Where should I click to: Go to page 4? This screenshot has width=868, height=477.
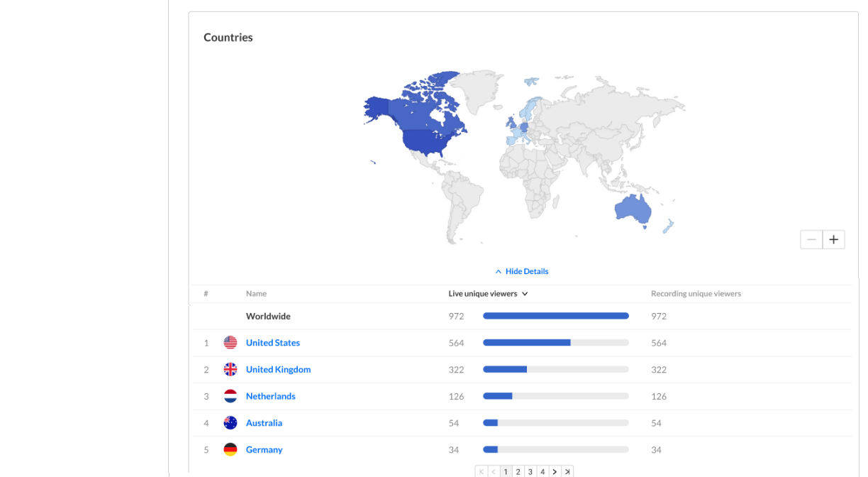click(542, 471)
